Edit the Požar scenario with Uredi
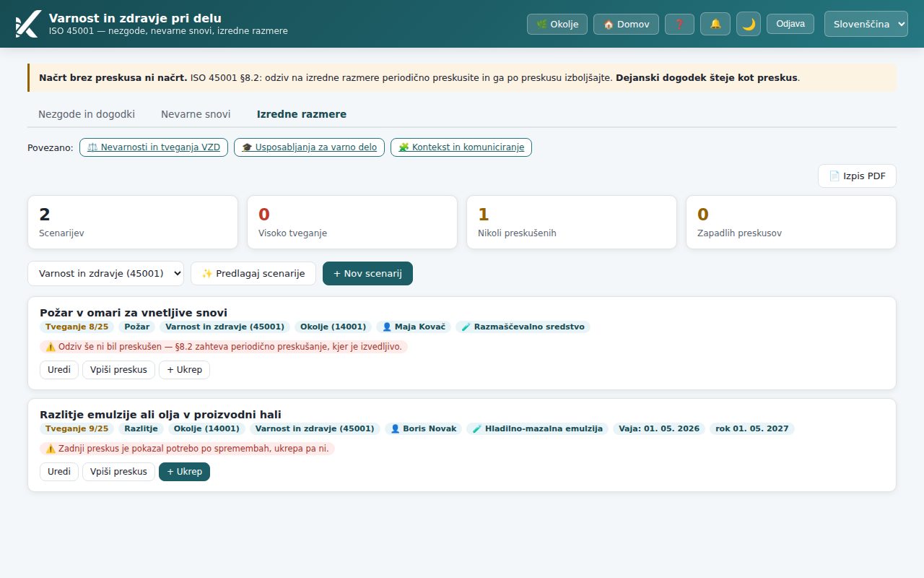 pos(59,370)
